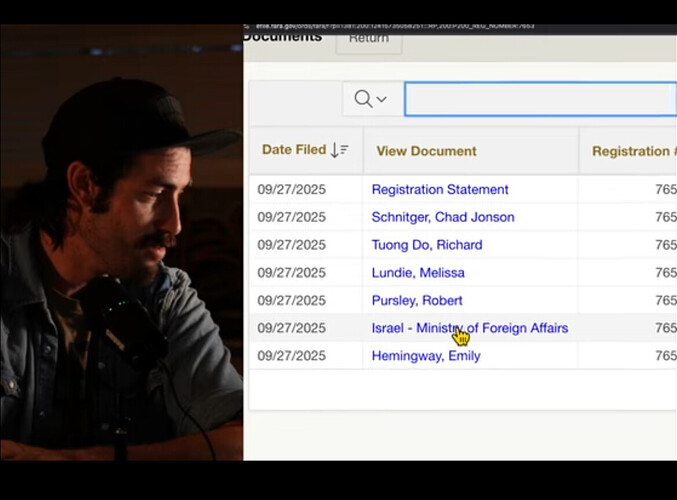Screen dimensions: 677x500
Task: Open the Pursley, Robert document link
Action: tap(417, 301)
